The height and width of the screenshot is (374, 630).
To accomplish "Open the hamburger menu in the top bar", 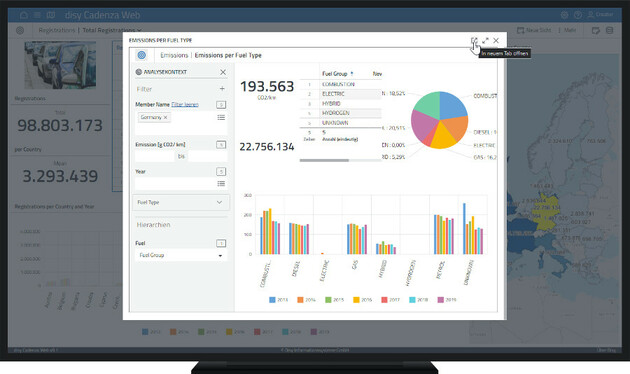I will point(37,15).
